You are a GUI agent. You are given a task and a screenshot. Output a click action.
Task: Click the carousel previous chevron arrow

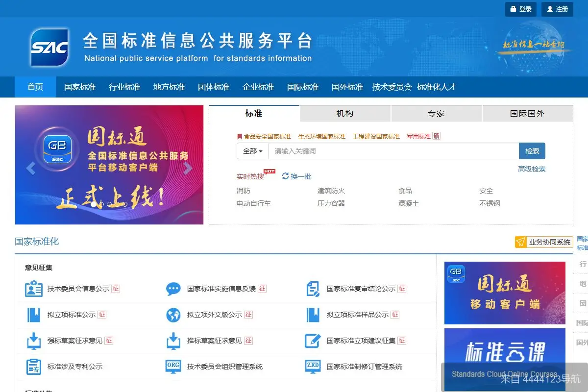pos(31,168)
